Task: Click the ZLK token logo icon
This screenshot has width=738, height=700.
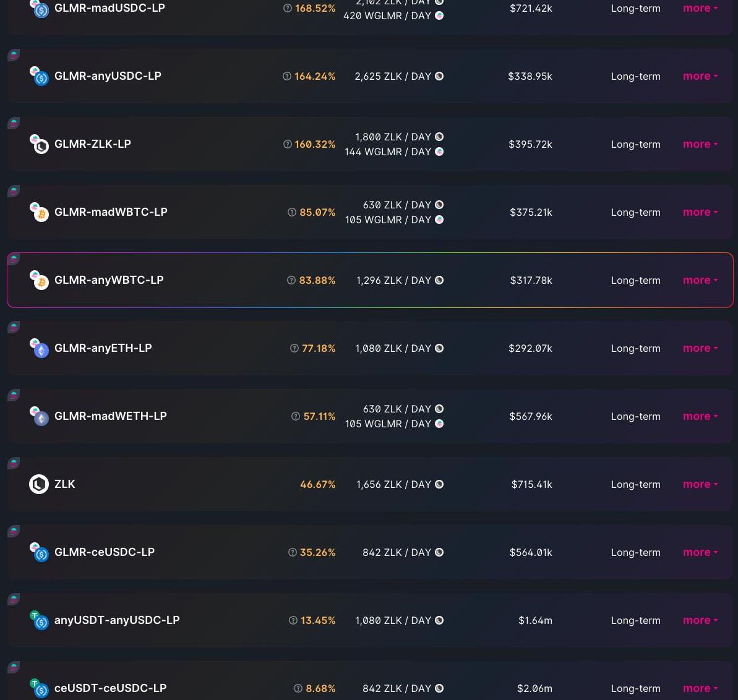Action: point(39,484)
